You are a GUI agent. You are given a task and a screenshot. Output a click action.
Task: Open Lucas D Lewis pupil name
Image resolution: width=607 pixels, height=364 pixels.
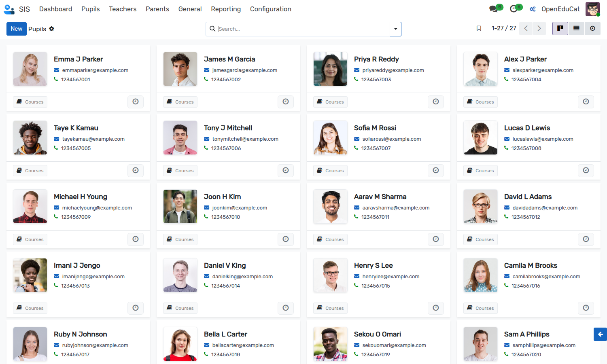click(x=527, y=128)
